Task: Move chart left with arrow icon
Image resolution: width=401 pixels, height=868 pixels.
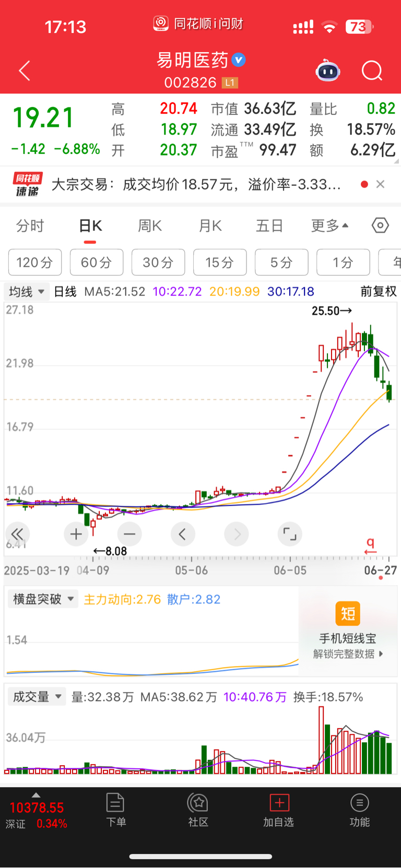Action: [x=183, y=534]
